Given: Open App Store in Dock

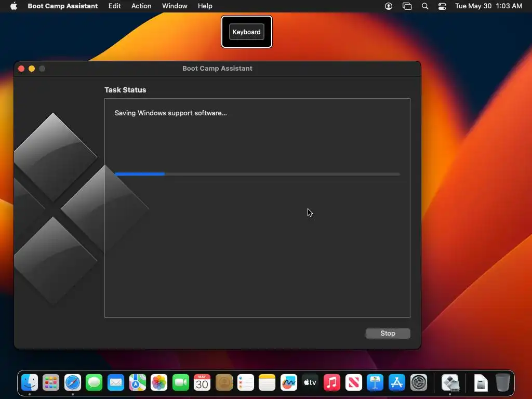Looking at the screenshot, I should [x=396, y=383].
